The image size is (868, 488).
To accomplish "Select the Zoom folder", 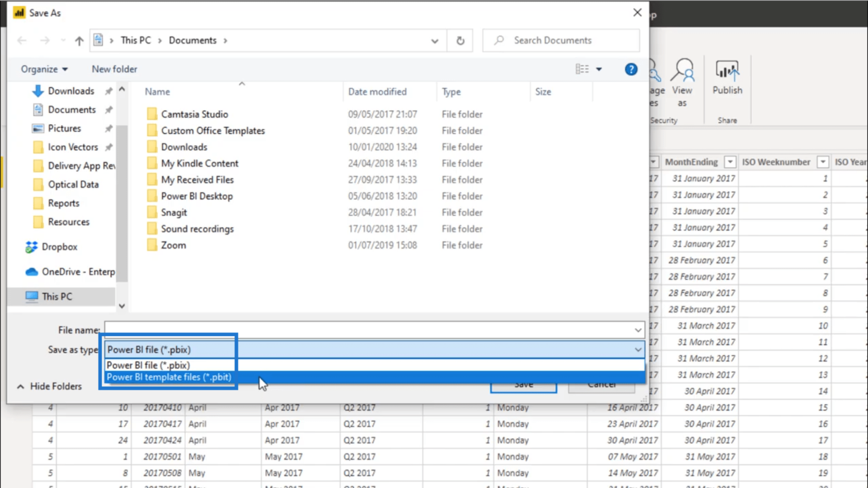I will [173, 245].
